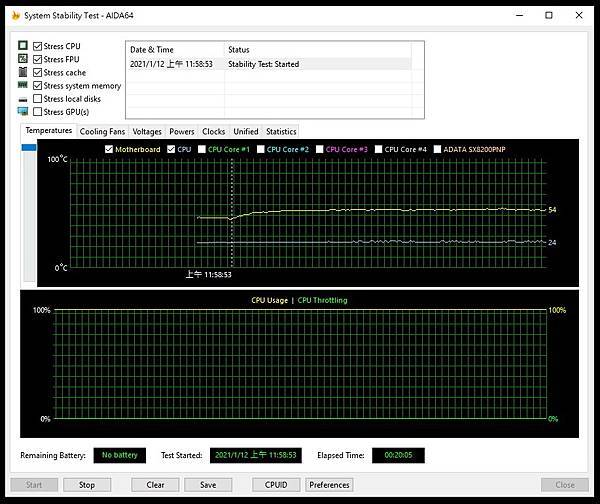This screenshot has height=504, width=600.
Task: Enable the Stress local disks option
Action: pos(38,98)
